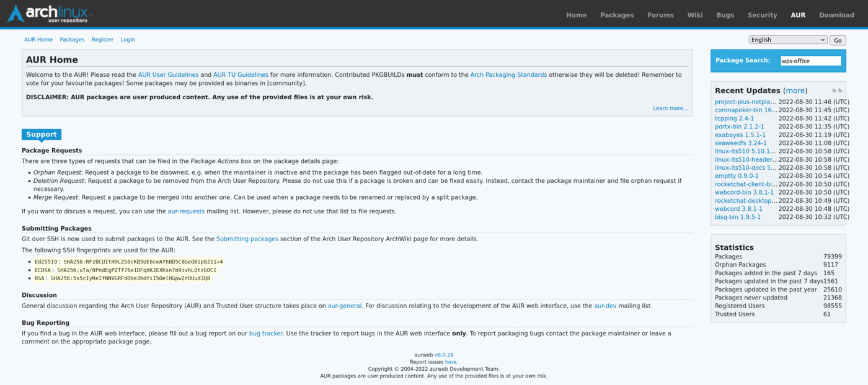Expand the Learn more link

[670, 108]
